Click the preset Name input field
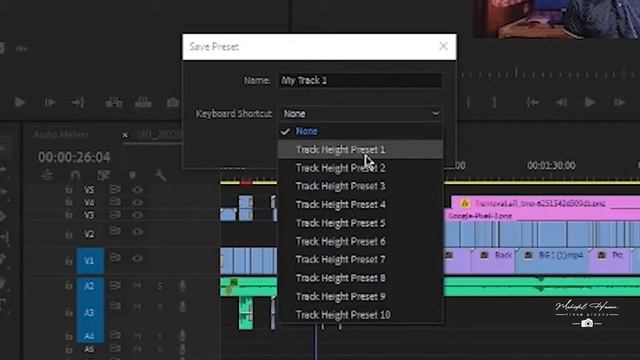 tap(360, 80)
